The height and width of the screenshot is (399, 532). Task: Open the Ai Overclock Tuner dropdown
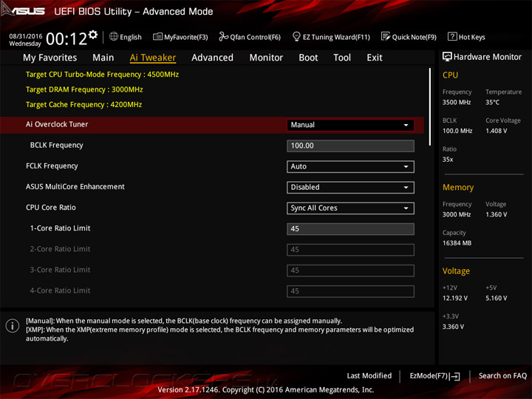[x=350, y=125]
